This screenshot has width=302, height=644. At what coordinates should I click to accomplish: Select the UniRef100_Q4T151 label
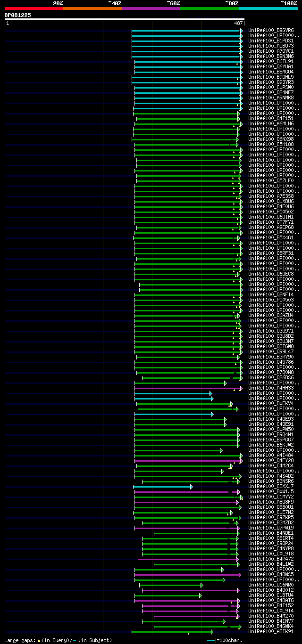click(270, 118)
